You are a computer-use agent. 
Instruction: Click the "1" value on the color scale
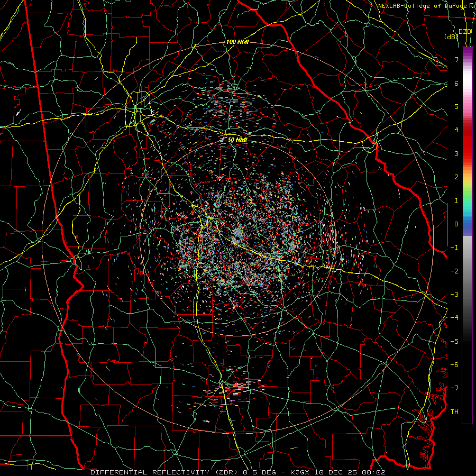(456, 200)
